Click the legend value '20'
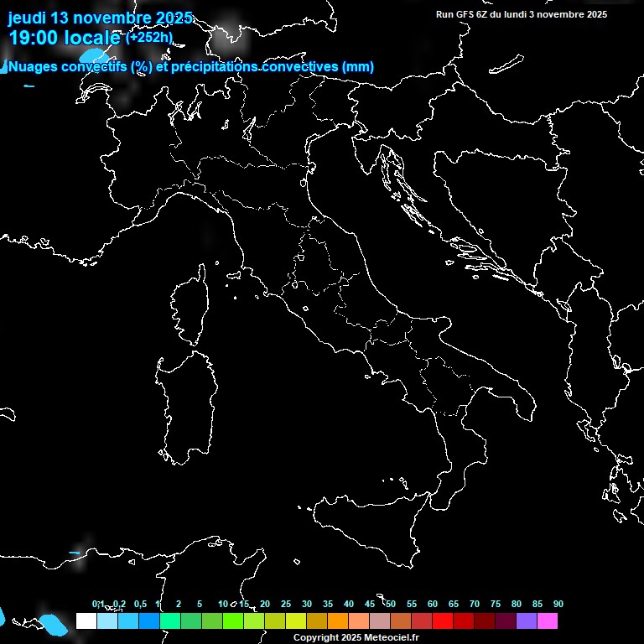The width and height of the screenshot is (644, 644). coord(265,604)
